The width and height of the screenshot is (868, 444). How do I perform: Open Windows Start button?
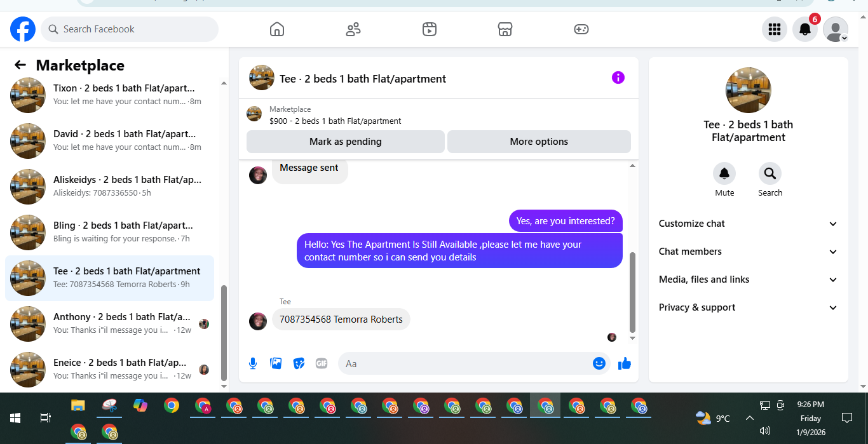(x=15, y=418)
